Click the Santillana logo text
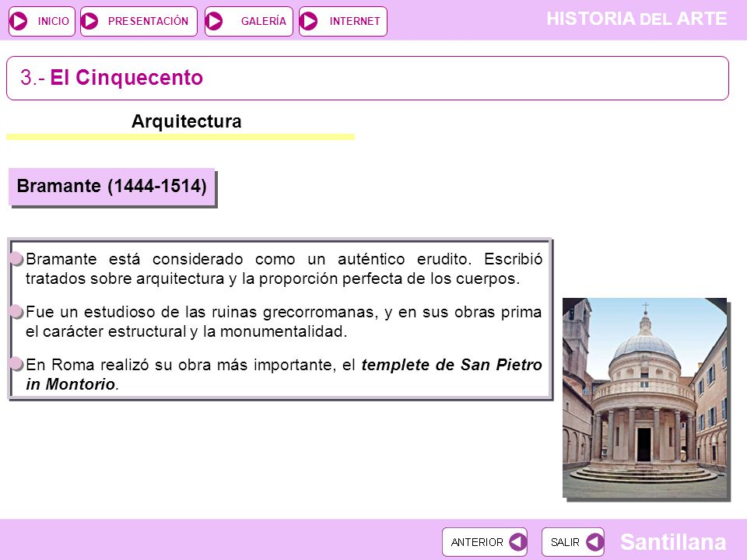The height and width of the screenshot is (560, 747). click(x=673, y=542)
